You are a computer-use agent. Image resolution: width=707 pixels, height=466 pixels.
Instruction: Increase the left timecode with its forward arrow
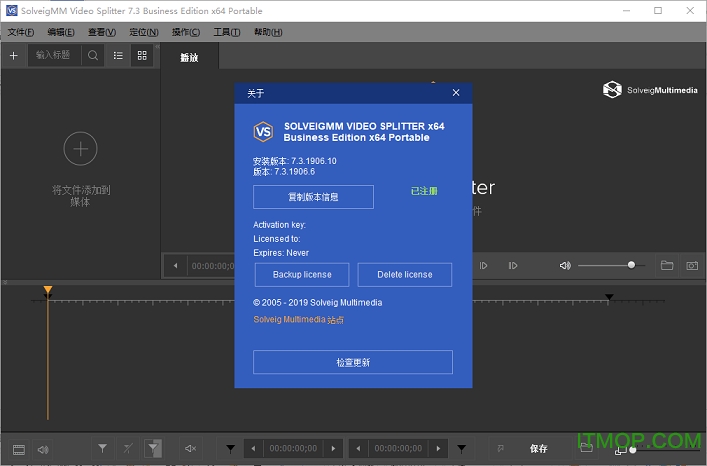[333, 448]
